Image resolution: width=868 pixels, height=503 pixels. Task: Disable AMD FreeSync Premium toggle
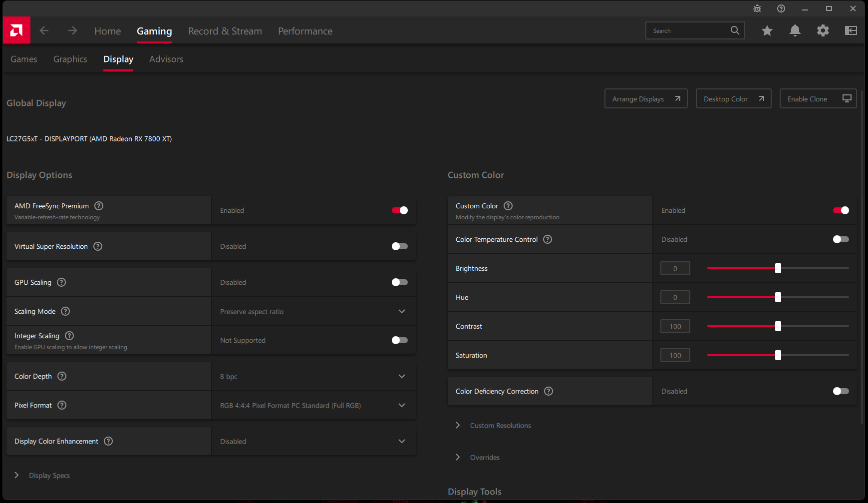[x=400, y=210]
